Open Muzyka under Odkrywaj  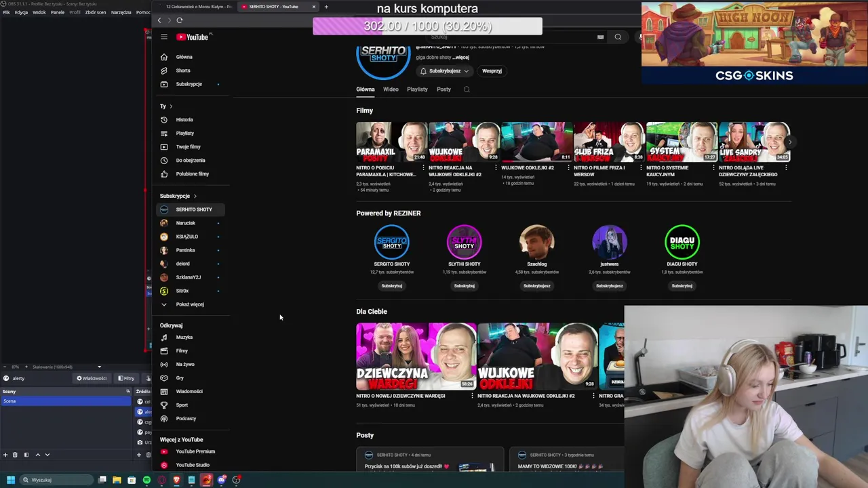tap(184, 338)
